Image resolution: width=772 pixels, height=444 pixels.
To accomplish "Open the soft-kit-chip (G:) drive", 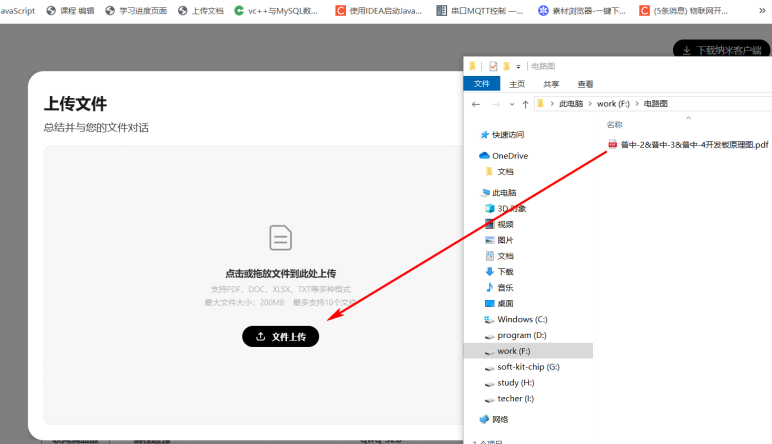I will coord(528,367).
